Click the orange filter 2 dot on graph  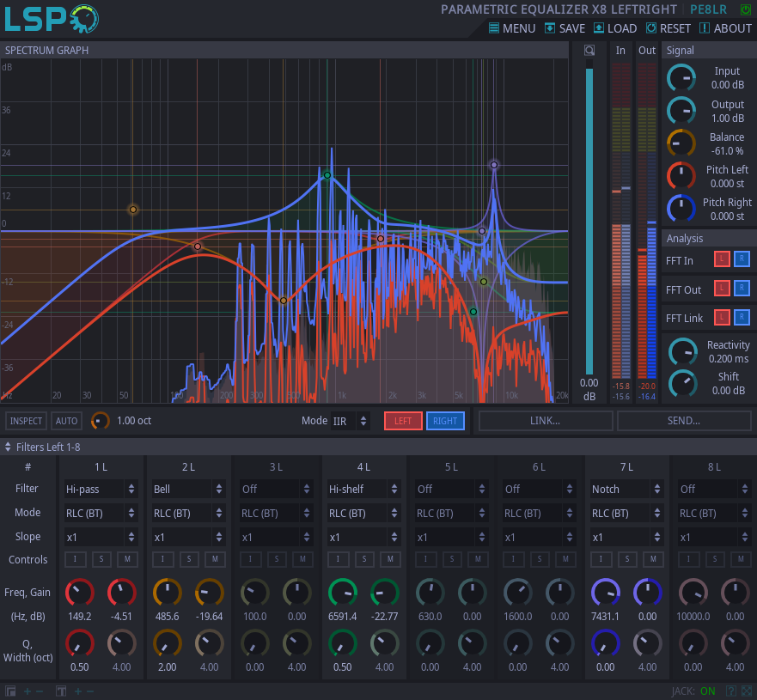tap(284, 301)
